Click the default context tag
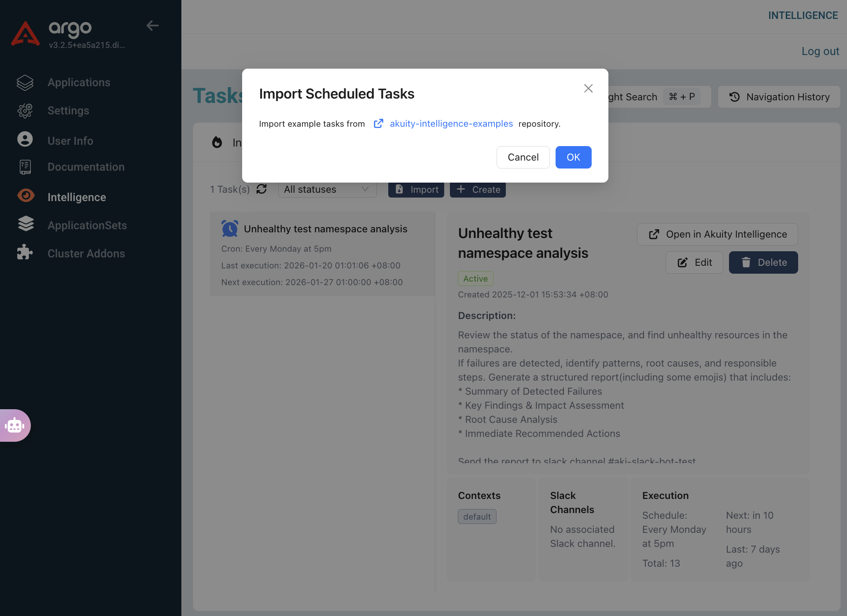The height and width of the screenshot is (616, 847). click(x=477, y=517)
